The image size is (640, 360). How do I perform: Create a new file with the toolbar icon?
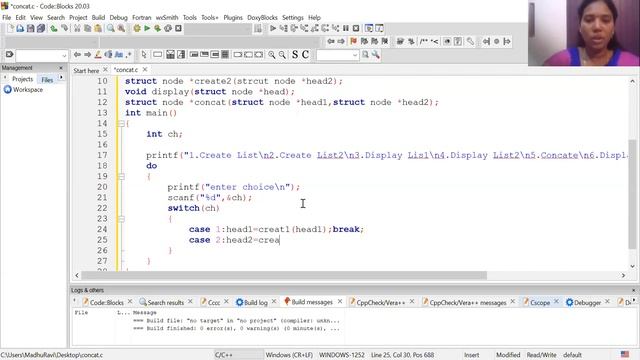(x=10, y=28)
